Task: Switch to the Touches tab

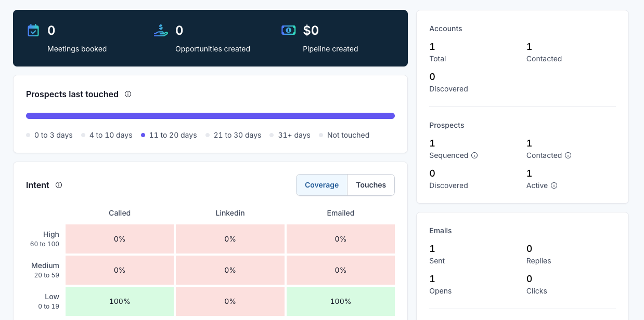Action: tap(370, 185)
